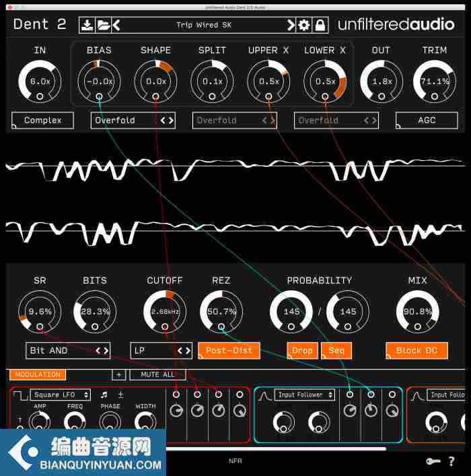Image resolution: width=471 pixels, height=476 pixels.
Task: Open the dimmed Overfold dropdown below LOWER X
Action: [336, 121]
